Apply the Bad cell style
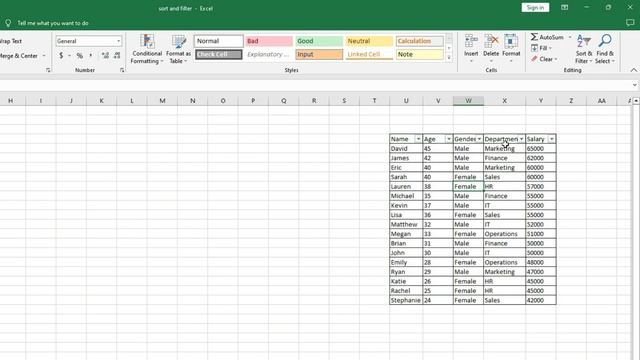Screen dimensions: 640x360 tap(269, 41)
